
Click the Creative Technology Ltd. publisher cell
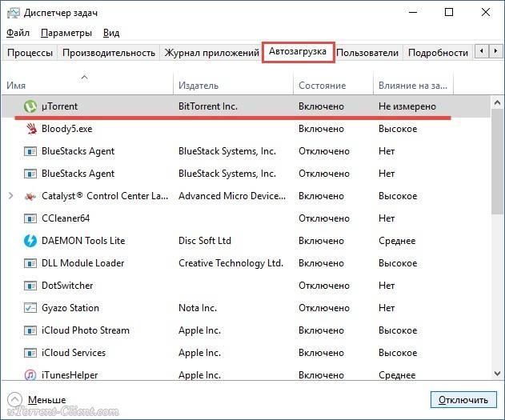click(231, 263)
